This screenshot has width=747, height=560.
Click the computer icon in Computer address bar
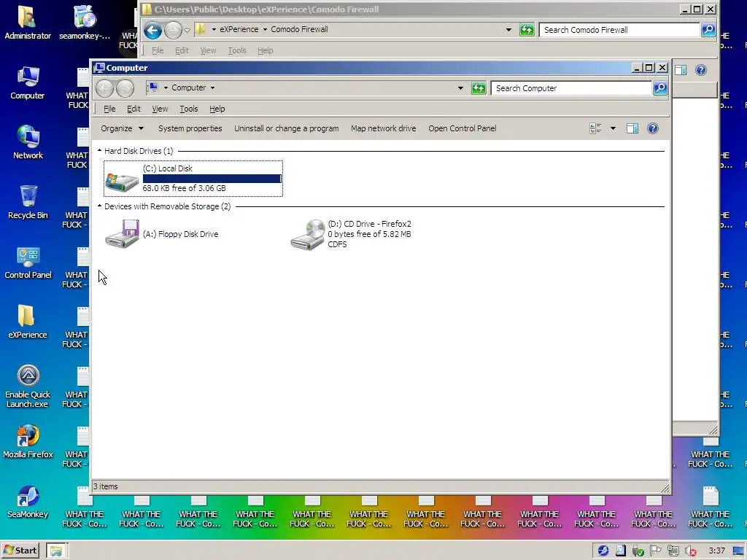click(x=153, y=87)
